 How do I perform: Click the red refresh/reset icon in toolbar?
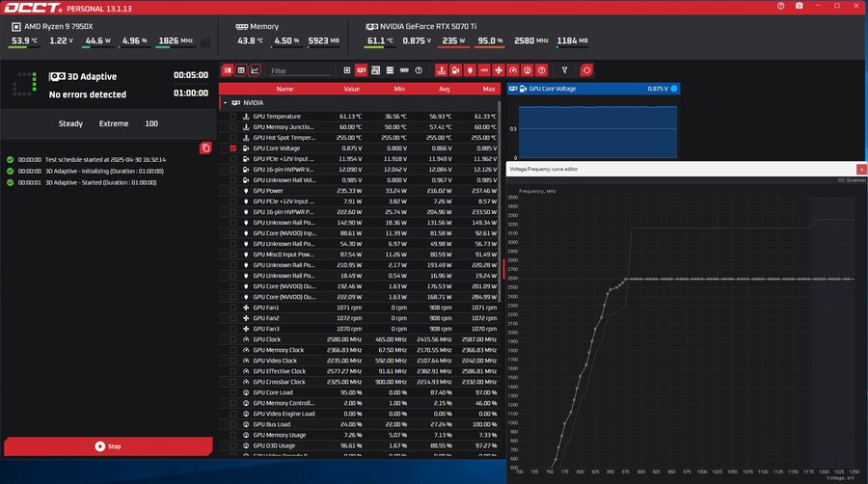586,70
